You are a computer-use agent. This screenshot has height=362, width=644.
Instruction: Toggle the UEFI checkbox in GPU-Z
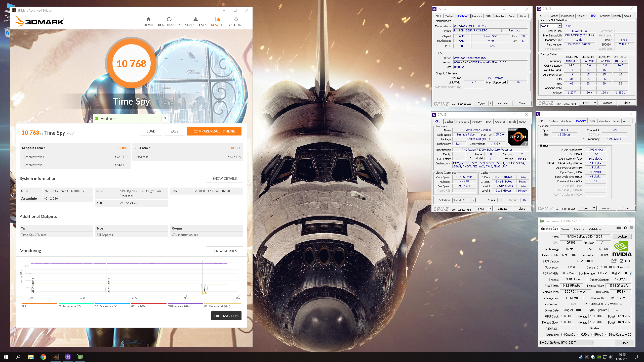tap(621, 261)
